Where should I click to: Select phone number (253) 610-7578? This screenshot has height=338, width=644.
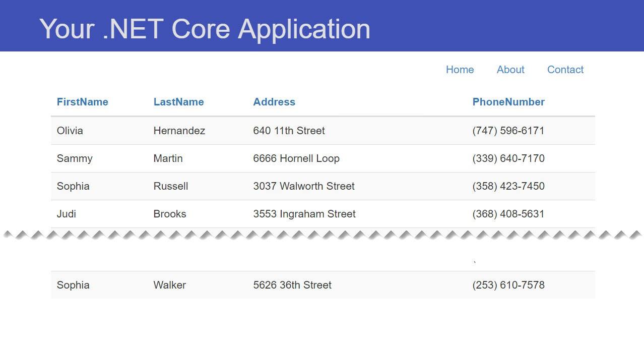[508, 285]
